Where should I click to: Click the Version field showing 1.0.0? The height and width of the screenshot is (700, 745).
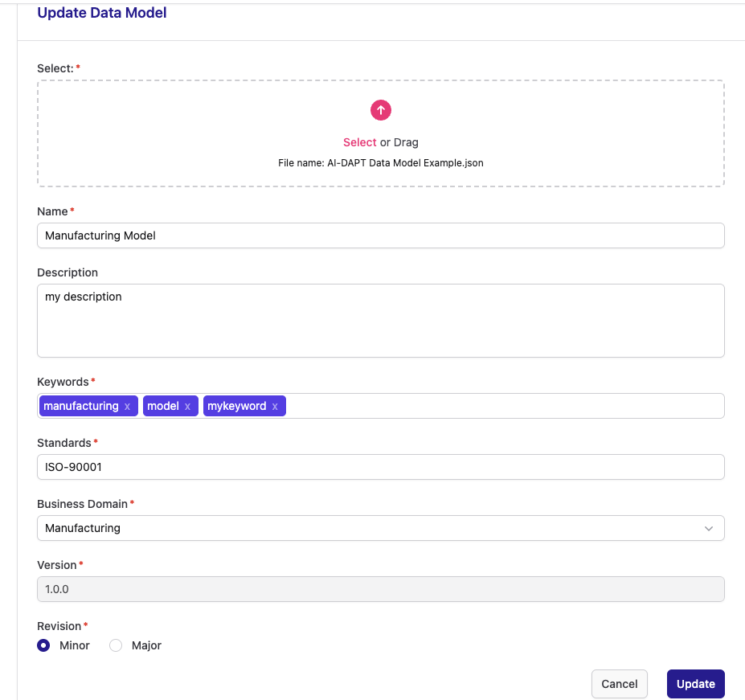381,589
